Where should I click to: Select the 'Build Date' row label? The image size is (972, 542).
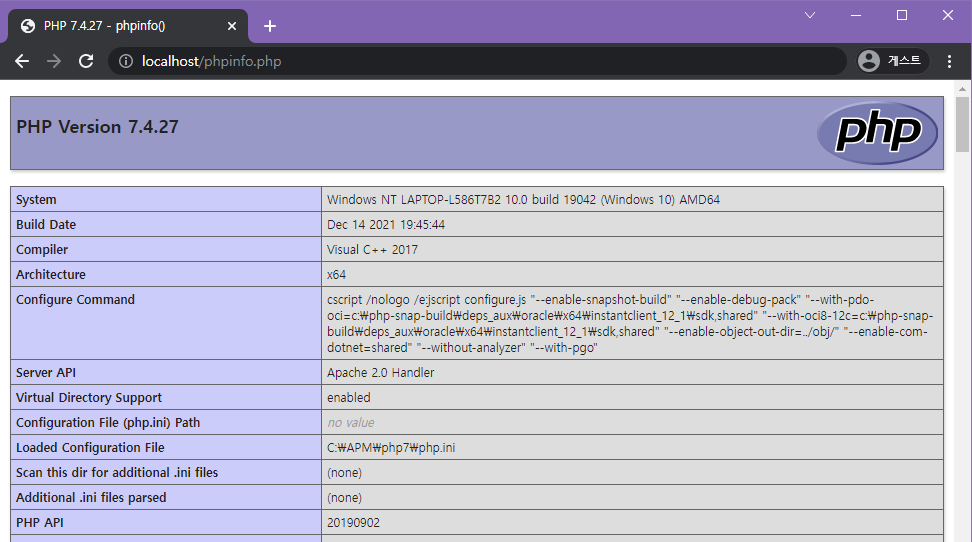(x=46, y=224)
